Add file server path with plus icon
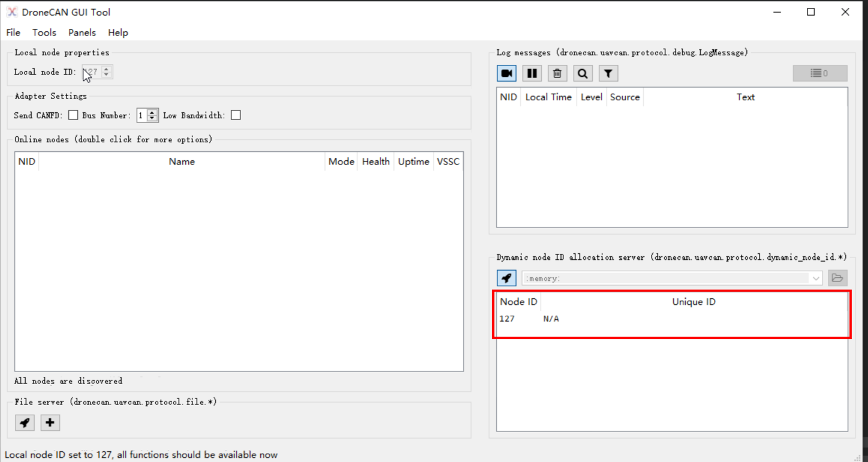868x462 pixels. 50,422
